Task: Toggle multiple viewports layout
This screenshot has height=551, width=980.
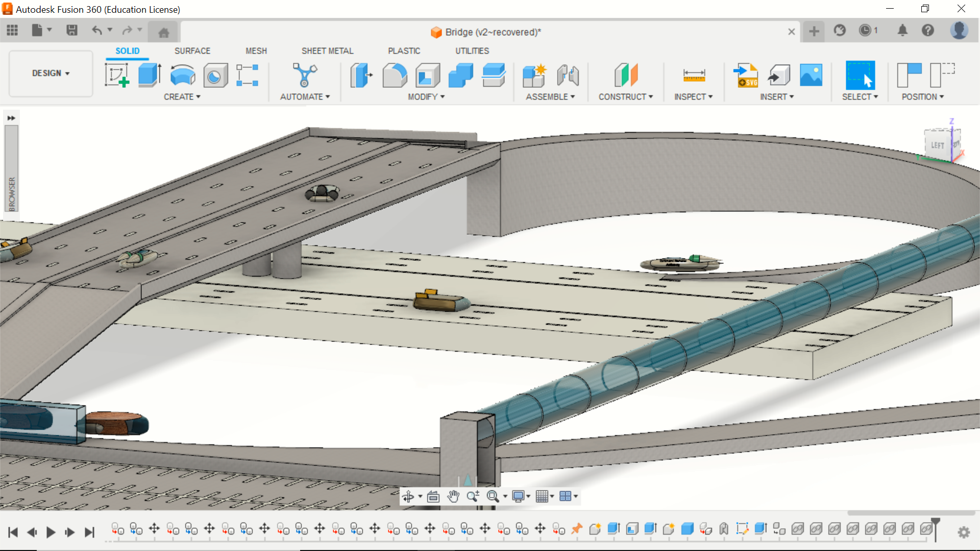Action: tap(566, 496)
